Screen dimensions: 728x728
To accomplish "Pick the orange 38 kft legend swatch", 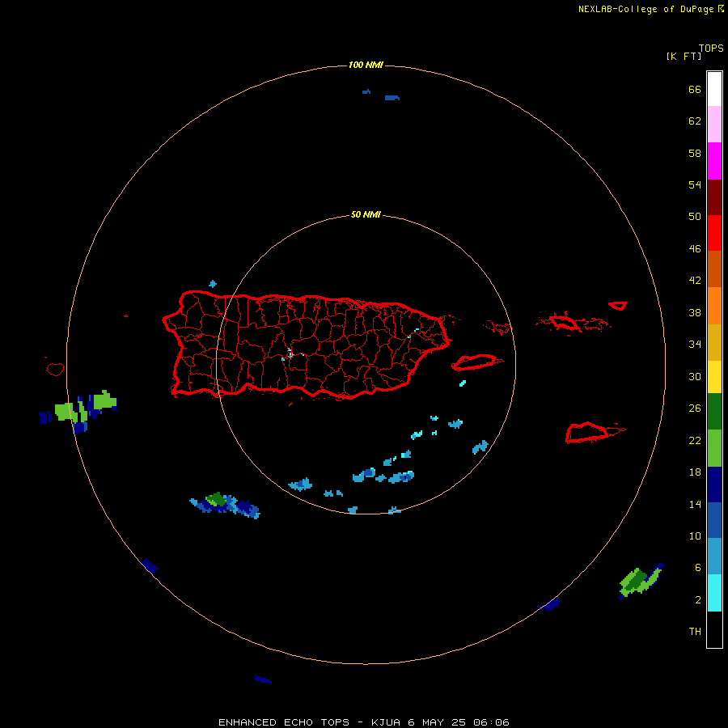I will [714, 306].
